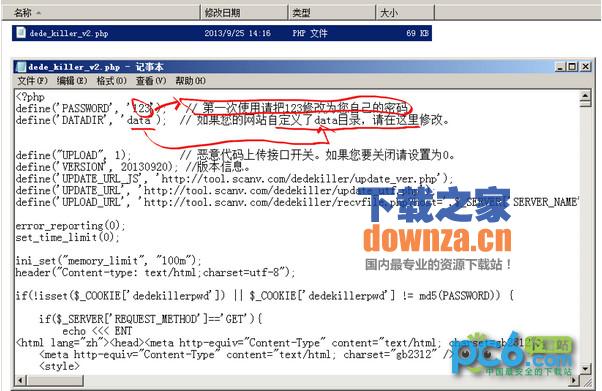The image size is (602, 391).
Task: Click the horizontal scrollbar thumb
Action: coord(56,381)
